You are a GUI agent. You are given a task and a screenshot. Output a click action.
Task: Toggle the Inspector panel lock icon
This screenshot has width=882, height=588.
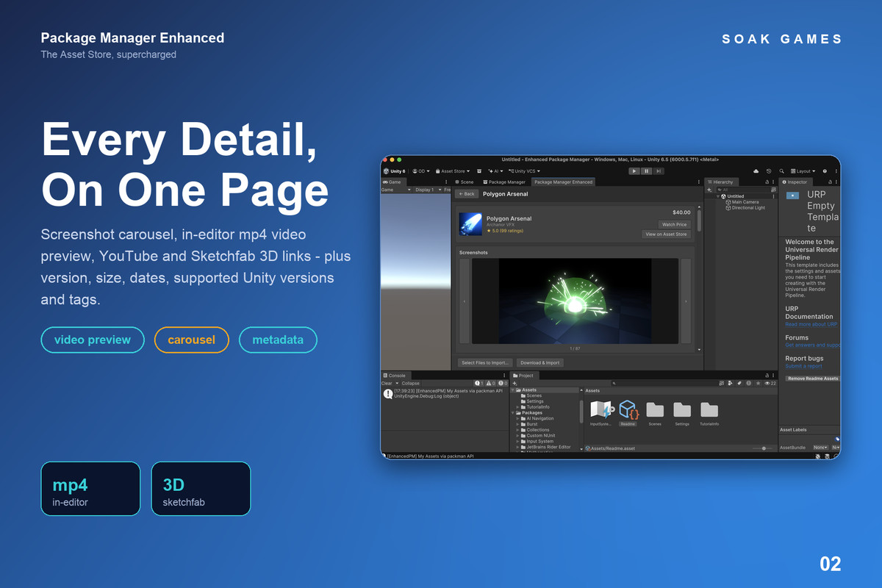(830, 182)
